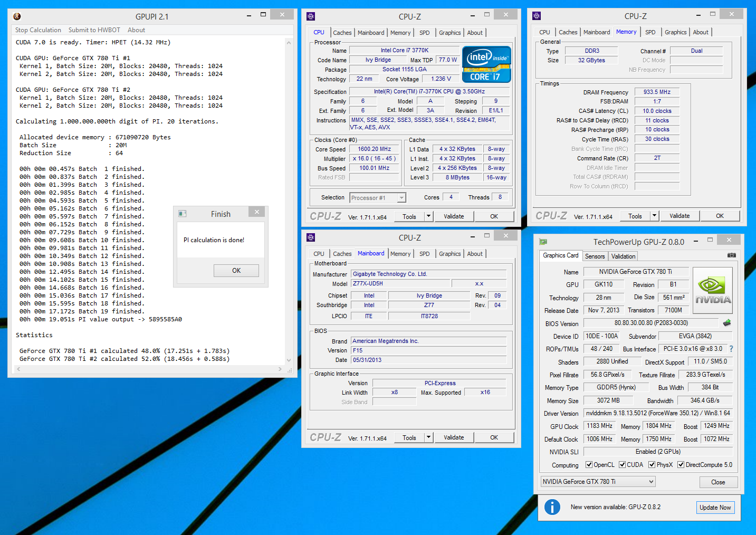
Task: Click CAS# Latency value 10.0 clocks
Action: (x=657, y=111)
